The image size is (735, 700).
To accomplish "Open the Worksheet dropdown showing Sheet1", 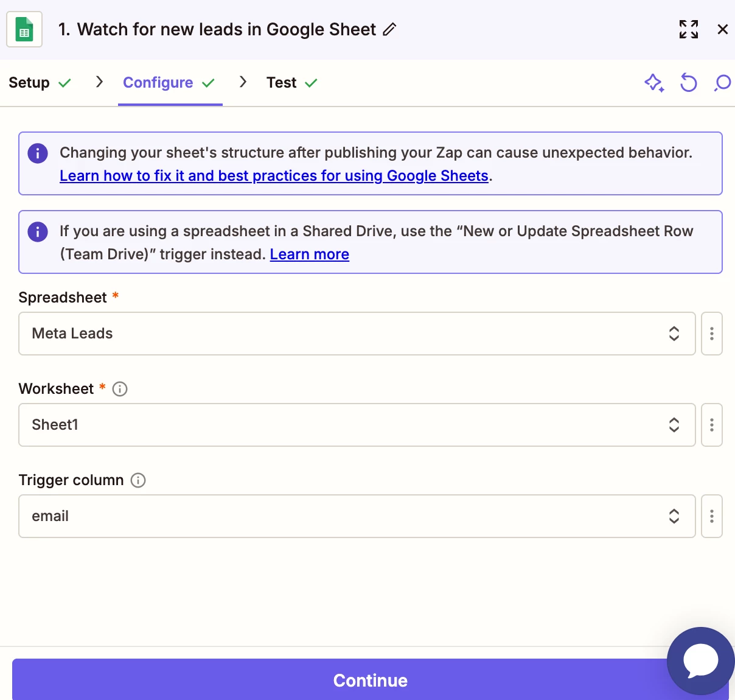I will pos(357,425).
